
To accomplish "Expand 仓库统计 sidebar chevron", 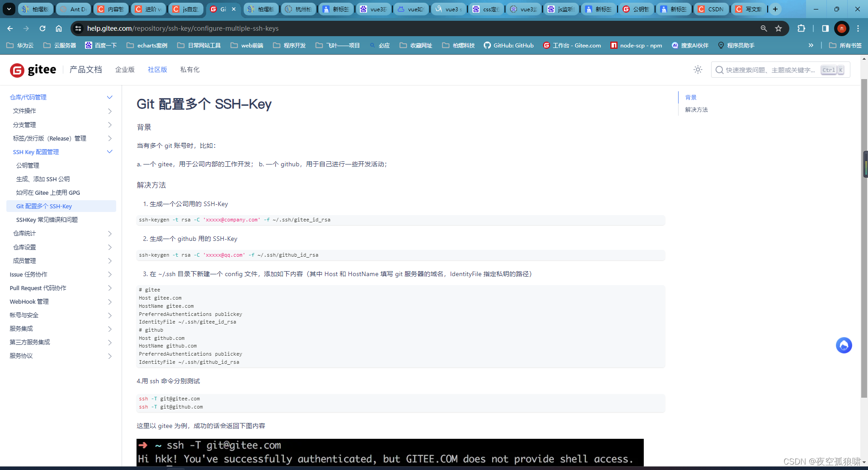I will click(109, 233).
